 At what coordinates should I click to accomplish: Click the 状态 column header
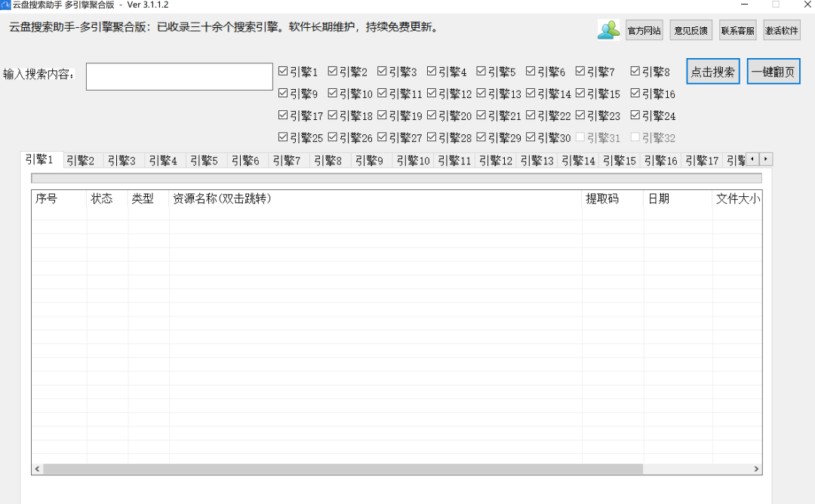107,198
